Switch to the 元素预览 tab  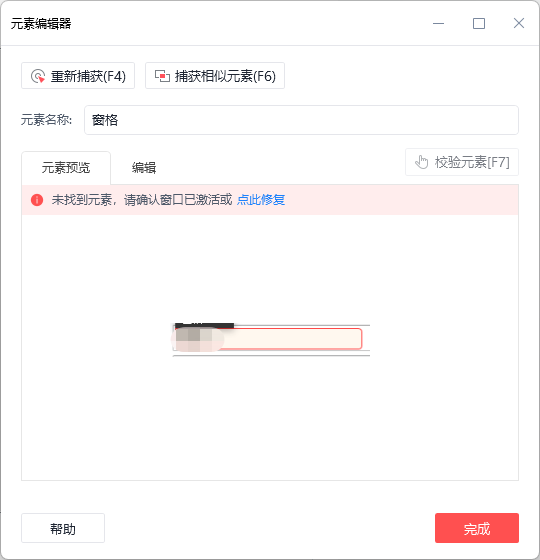[66, 168]
